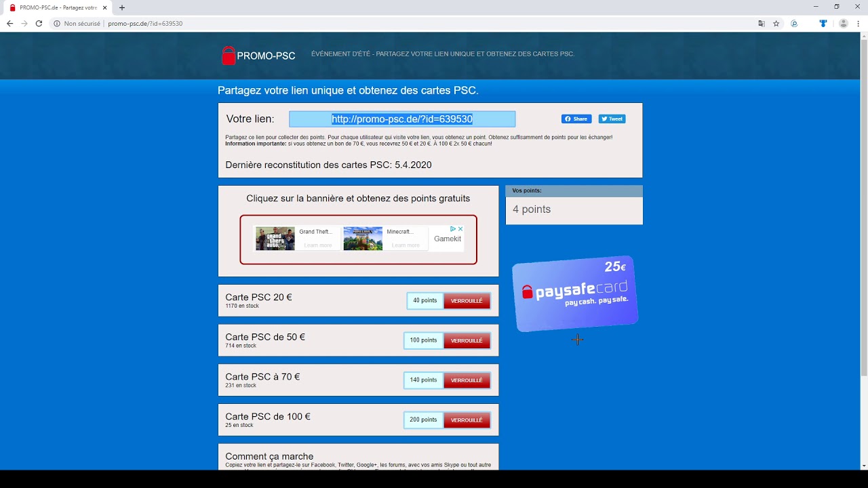
Task: Click the 'Vos points:' header
Action: pos(527,190)
